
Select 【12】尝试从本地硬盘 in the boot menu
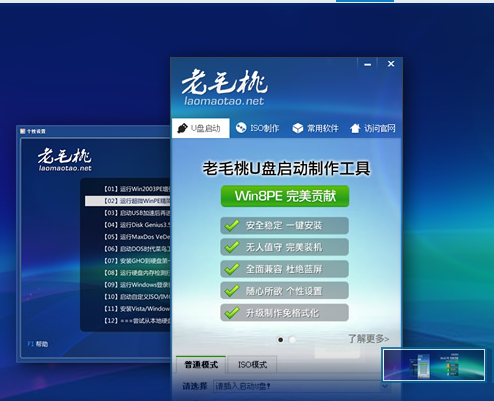coord(137,321)
